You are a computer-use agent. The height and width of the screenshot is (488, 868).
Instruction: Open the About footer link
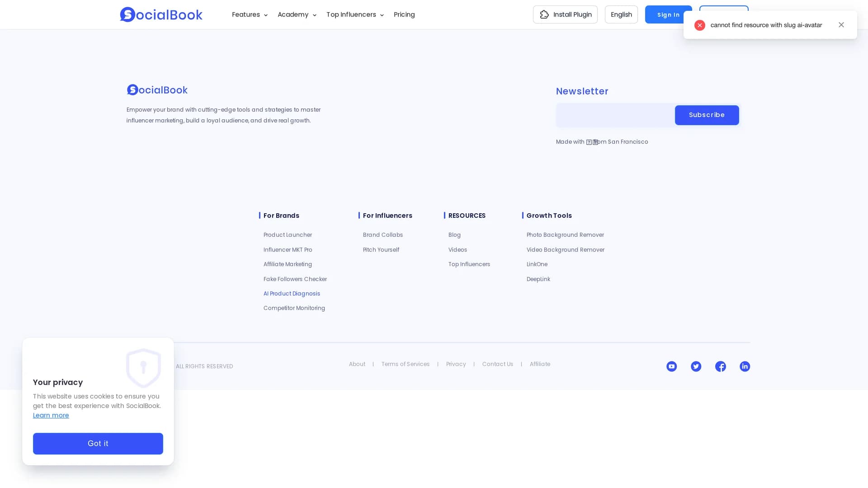pos(357,364)
